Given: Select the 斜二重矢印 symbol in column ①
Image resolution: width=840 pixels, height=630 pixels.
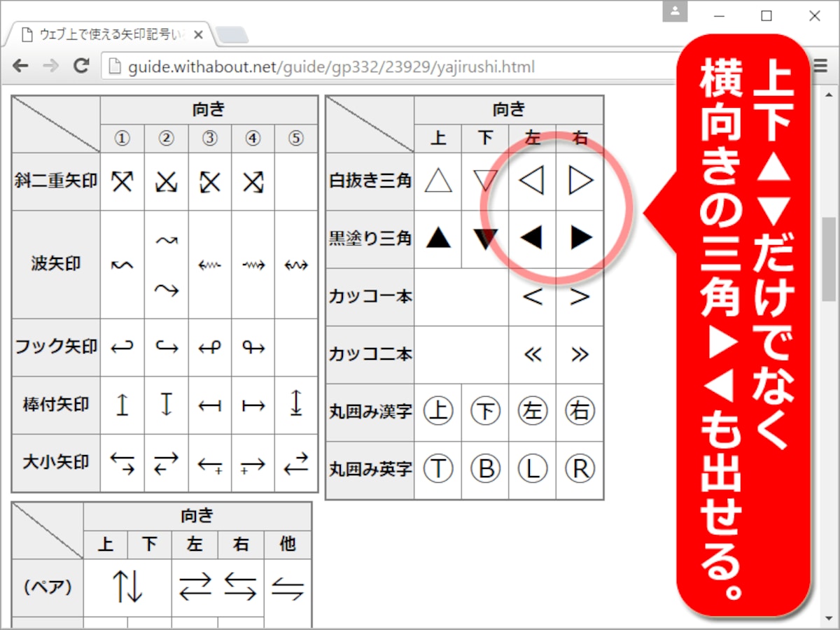Looking at the screenshot, I should (x=122, y=182).
